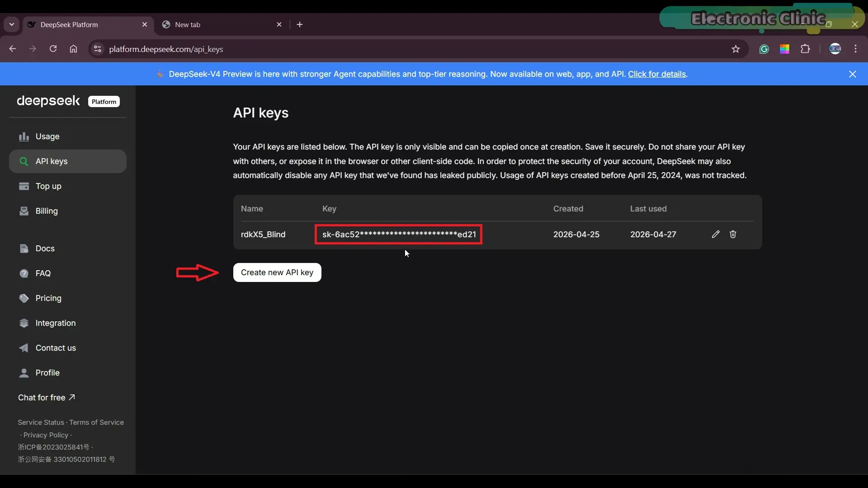View site information icon in address bar
Image resolution: width=868 pixels, height=488 pixels.
point(97,49)
